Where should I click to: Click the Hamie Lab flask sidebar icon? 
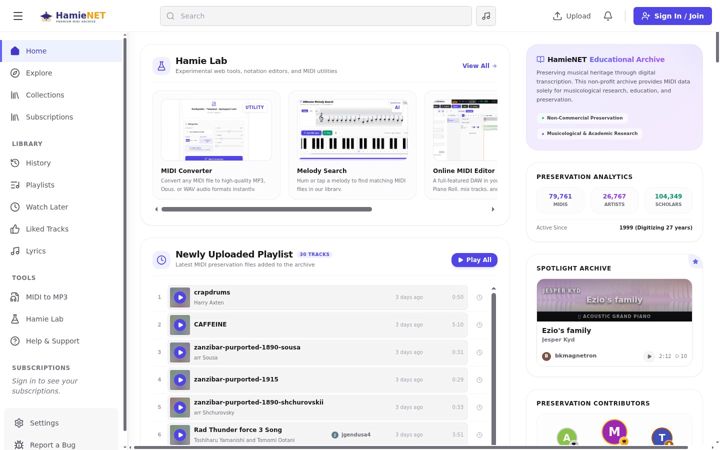point(15,319)
